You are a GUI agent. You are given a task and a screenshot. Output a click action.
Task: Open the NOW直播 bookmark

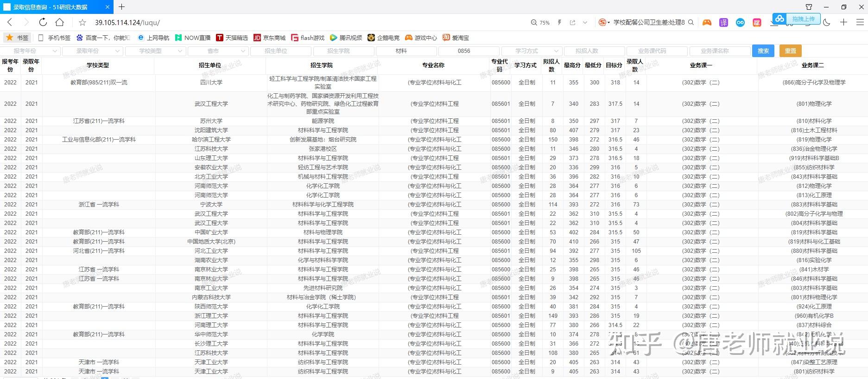tap(193, 38)
